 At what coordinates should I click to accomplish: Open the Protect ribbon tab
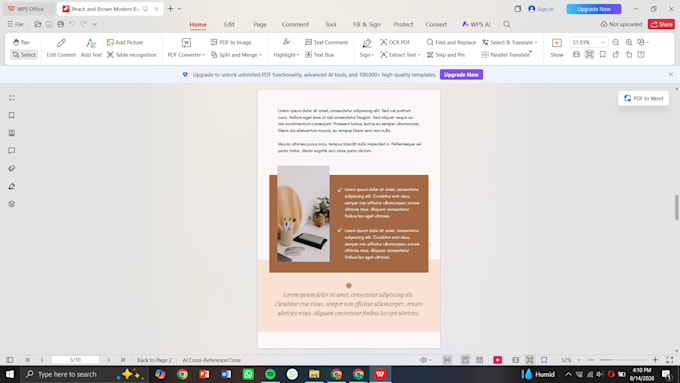coord(403,24)
